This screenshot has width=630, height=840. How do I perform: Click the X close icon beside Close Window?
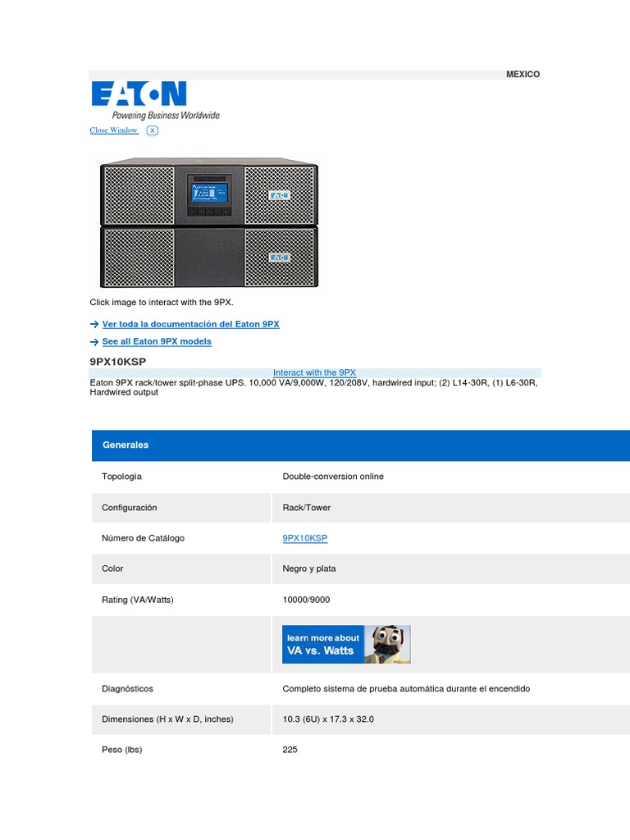[x=152, y=130]
